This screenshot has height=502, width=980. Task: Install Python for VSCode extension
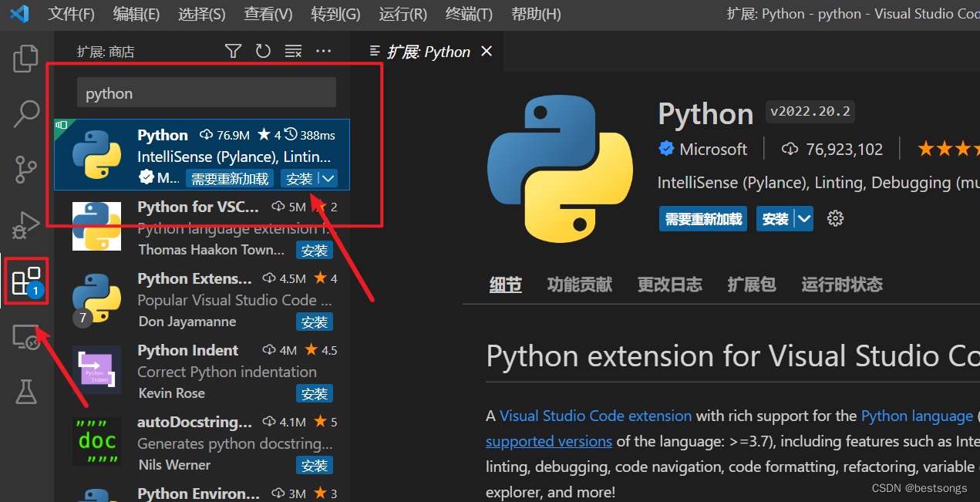(315, 251)
